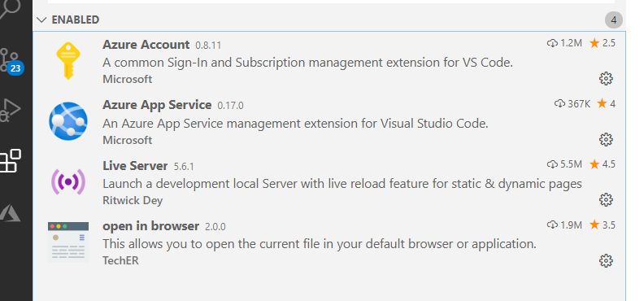Select the Azure Account extension title
Viewport: 644px width, 301px height.
click(x=146, y=45)
